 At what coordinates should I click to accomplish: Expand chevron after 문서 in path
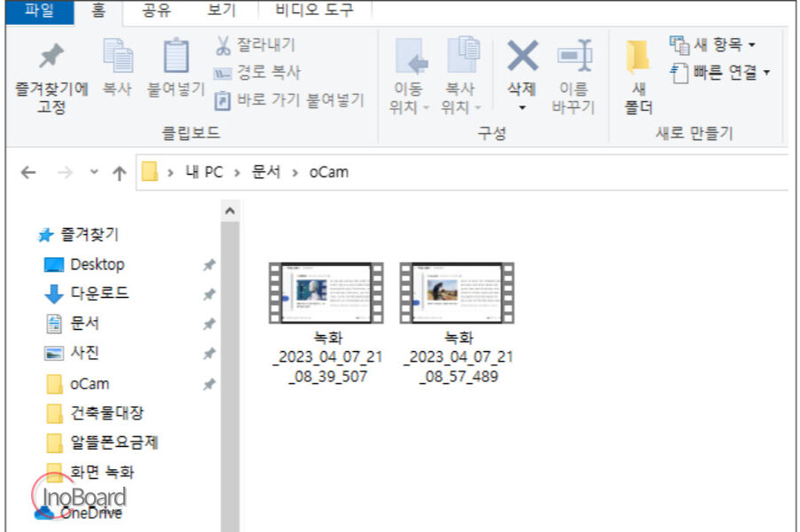[294, 173]
